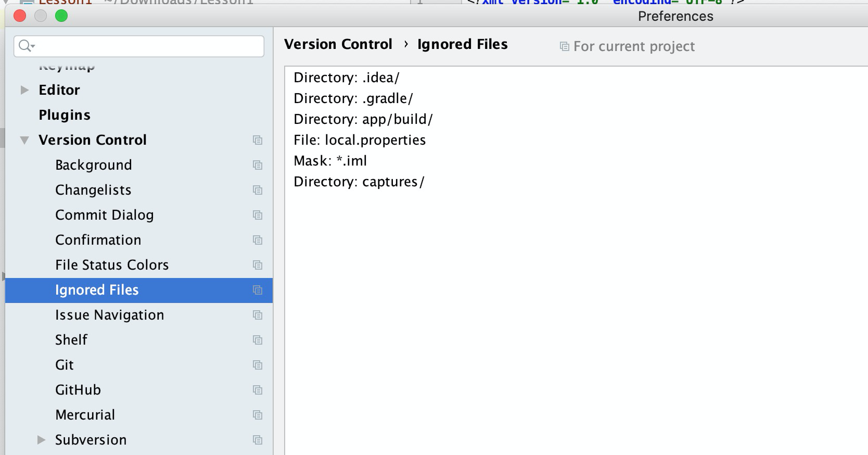Click the copy-settings icon next to Mercurial
The width and height of the screenshot is (868, 455).
(258, 415)
